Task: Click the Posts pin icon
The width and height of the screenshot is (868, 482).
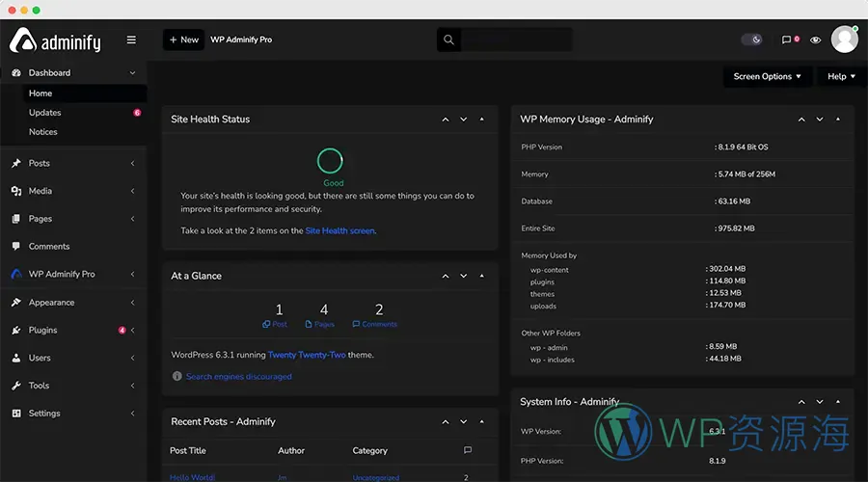Action: [16, 163]
